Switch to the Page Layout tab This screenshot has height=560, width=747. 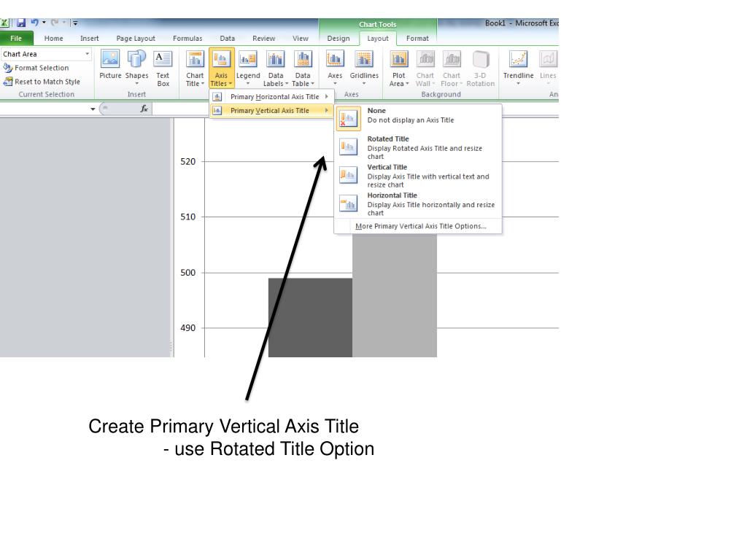click(136, 38)
